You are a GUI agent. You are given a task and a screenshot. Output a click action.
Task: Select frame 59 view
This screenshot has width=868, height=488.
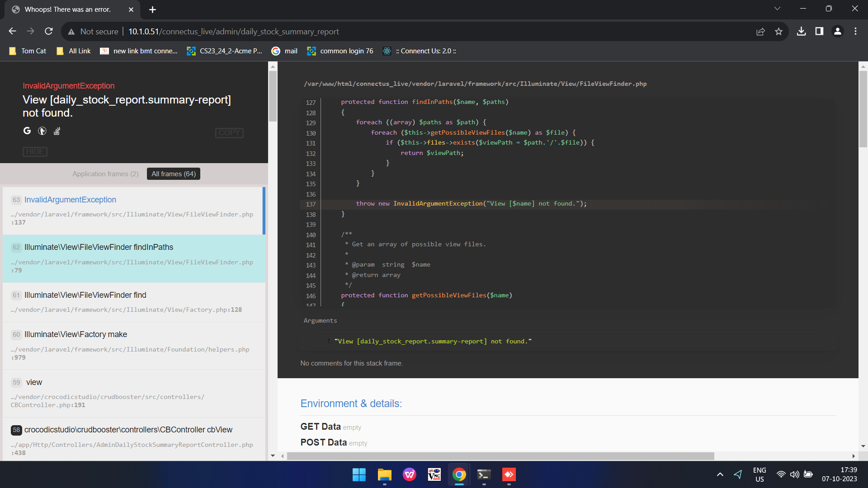pyautogui.click(x=134, y=393)
